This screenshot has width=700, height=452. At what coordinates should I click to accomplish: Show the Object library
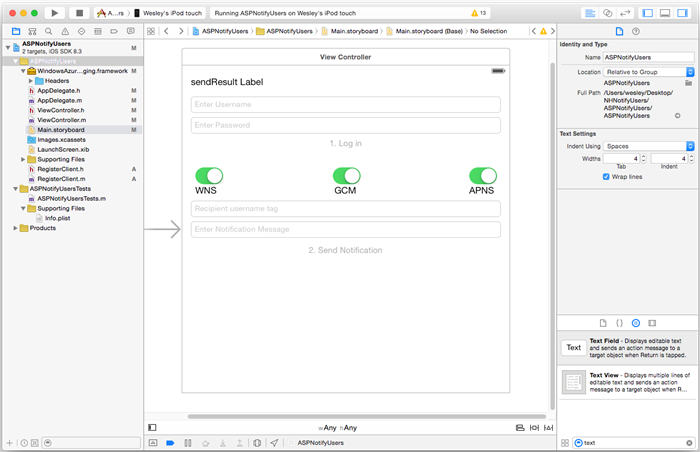tap(636, 323)
